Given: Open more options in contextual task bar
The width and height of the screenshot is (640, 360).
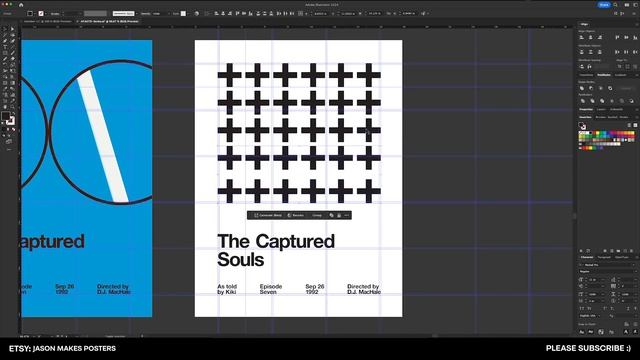Looking at the screenshot, I should (347, 215).
